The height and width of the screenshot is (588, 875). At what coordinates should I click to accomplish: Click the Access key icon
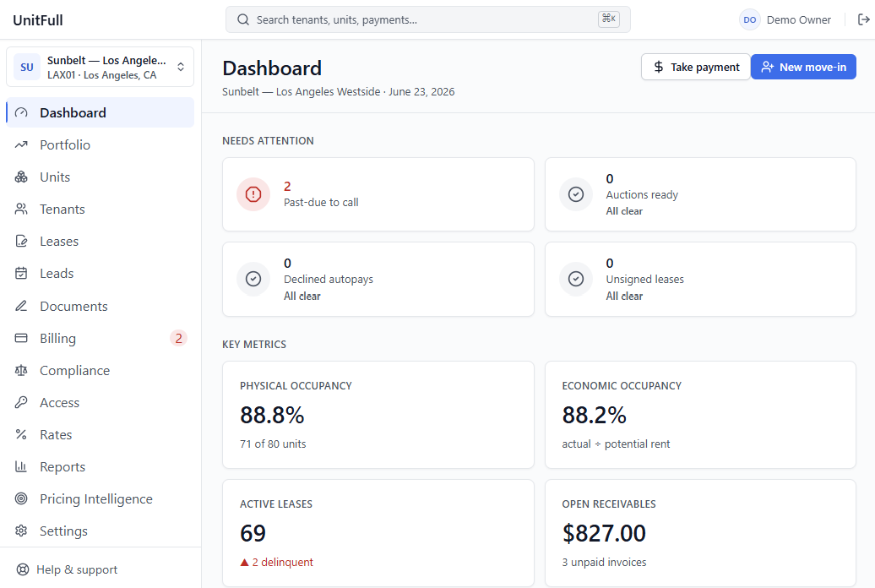tap(21, 403)
